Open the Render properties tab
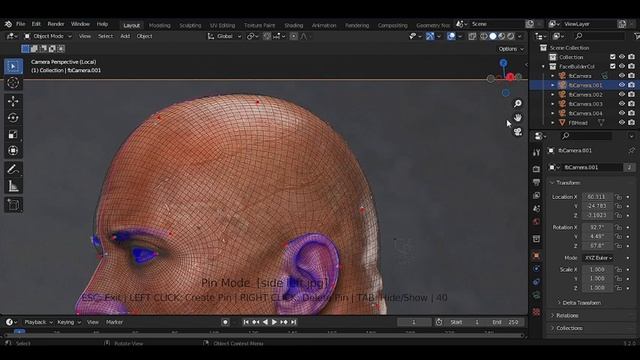The image size is (640, 360). tap(536, 169)
